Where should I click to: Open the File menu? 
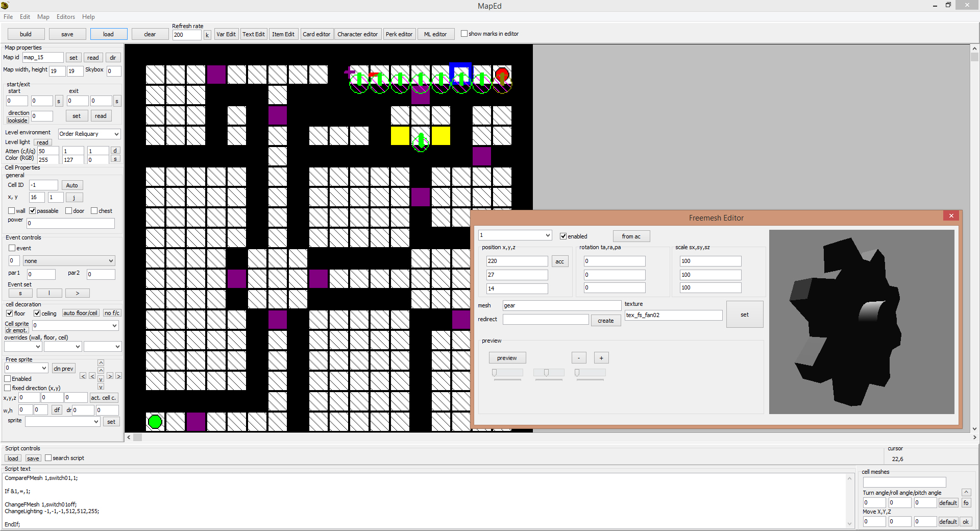(8, 17)
